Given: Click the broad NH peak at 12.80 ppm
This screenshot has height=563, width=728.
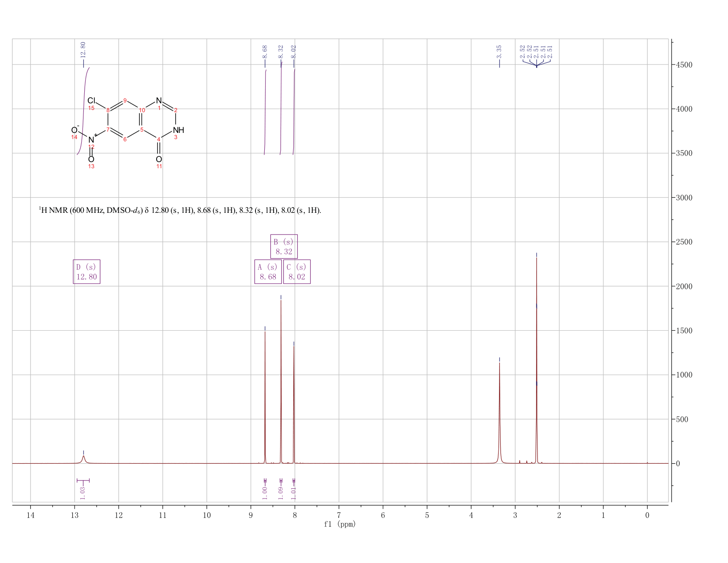Looking at the screenshot, I should (83, 459).
